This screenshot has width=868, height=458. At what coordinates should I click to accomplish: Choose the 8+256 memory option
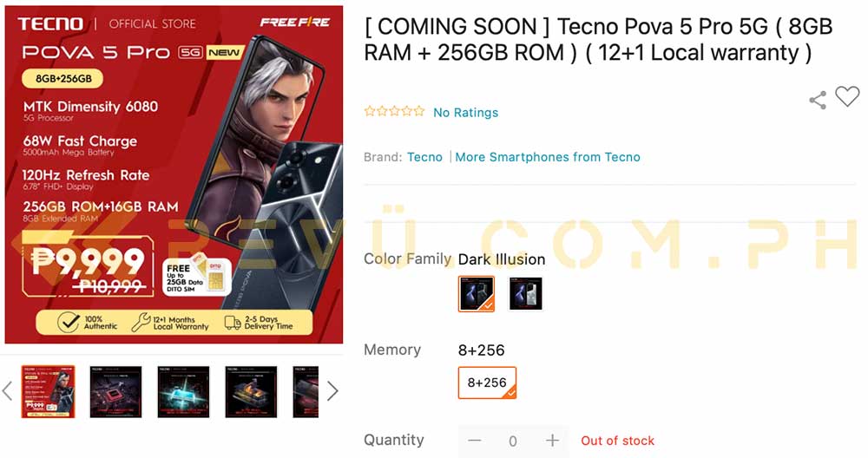click(487, 383)
